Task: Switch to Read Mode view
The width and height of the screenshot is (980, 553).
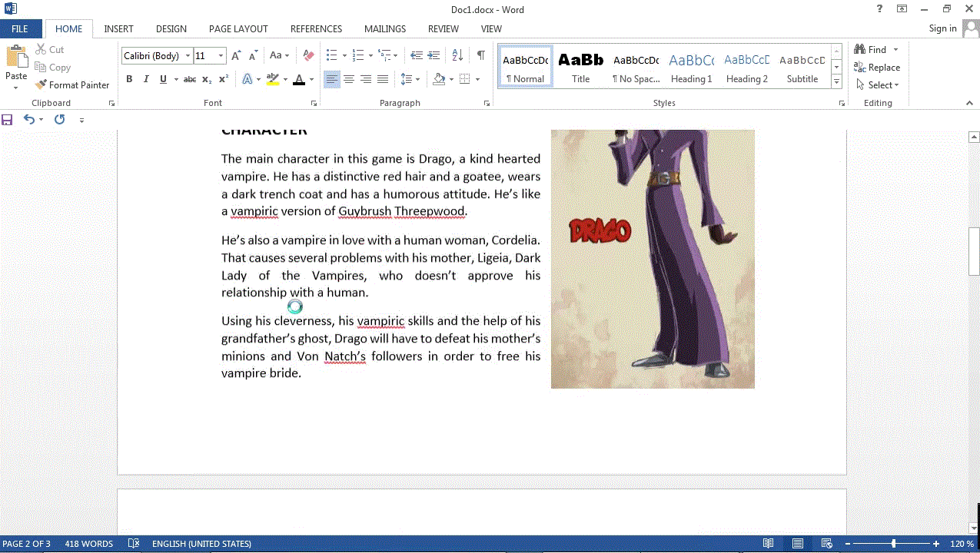Action: (x=769, y=544)
